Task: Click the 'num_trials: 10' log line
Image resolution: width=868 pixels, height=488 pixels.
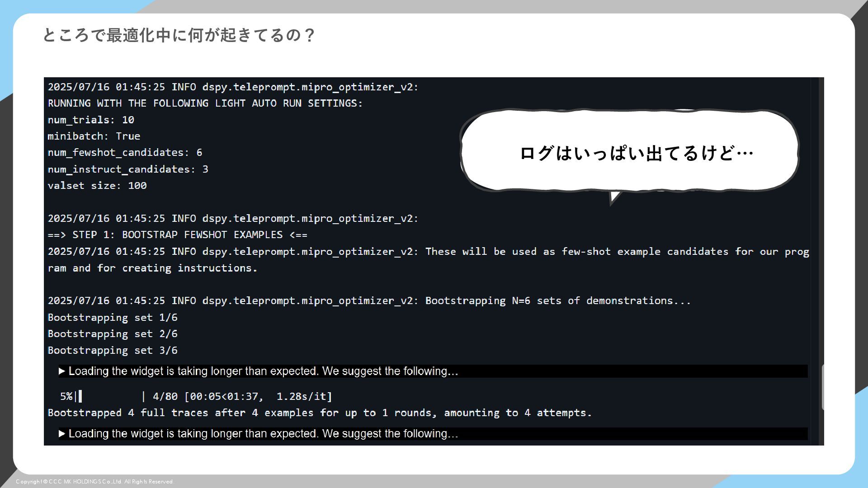Action: click(x=91, y=120)
